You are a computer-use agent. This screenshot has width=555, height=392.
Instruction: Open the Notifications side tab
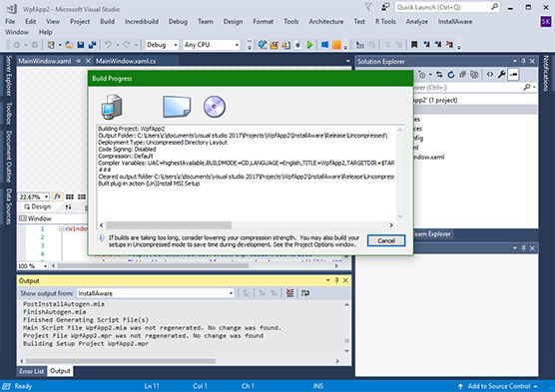pyautogui.click(x=546, y=74)
